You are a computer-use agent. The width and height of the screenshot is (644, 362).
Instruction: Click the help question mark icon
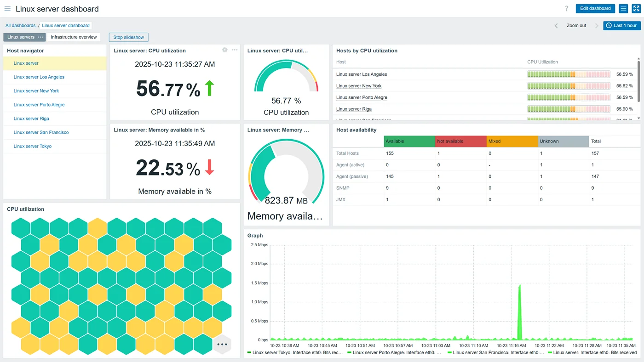pos(566,8)
